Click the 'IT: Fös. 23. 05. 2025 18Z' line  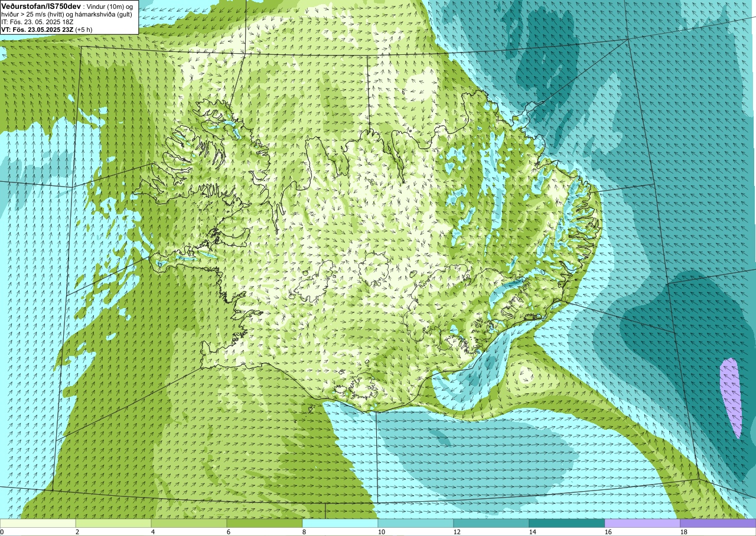tap(37, 22)
